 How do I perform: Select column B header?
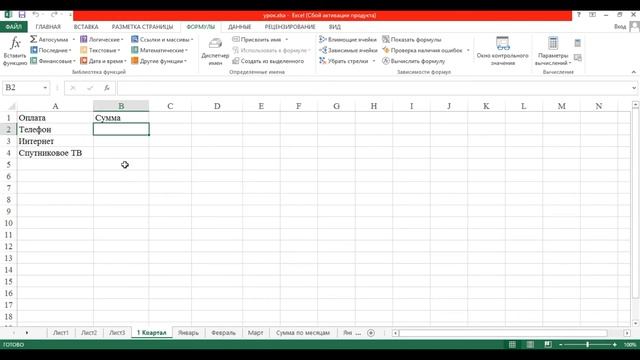(121, 106)
